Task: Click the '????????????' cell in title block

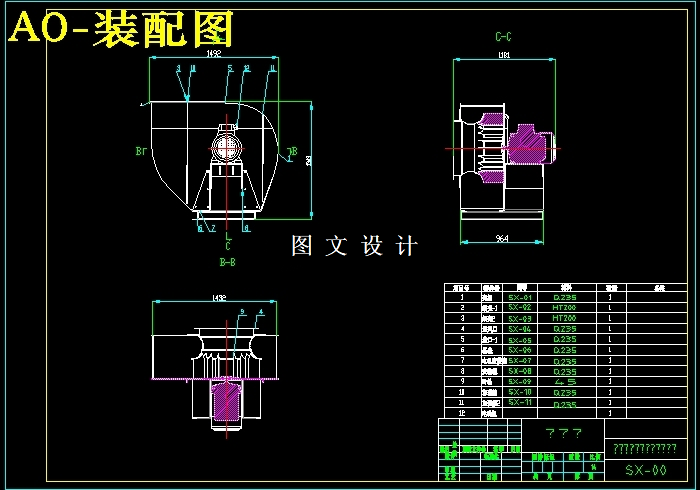Action: (x=645, y=448)
